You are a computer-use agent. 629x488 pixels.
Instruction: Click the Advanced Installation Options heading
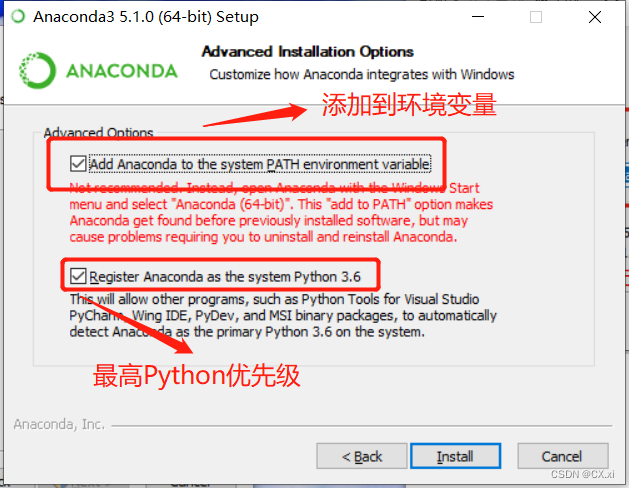308,52
